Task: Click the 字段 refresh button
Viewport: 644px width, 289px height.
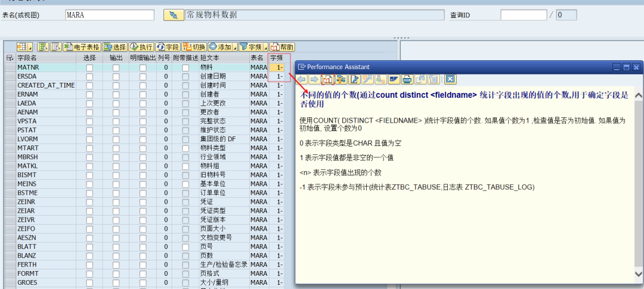Action: (168, 47)
